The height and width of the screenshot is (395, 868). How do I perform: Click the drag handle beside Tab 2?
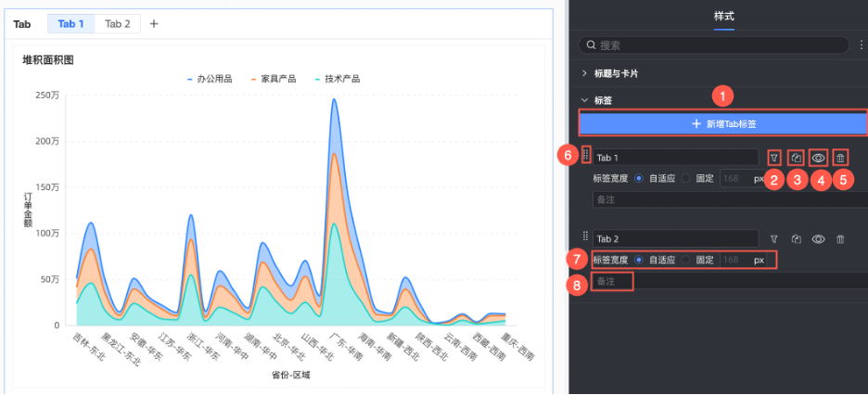point(585,237)
